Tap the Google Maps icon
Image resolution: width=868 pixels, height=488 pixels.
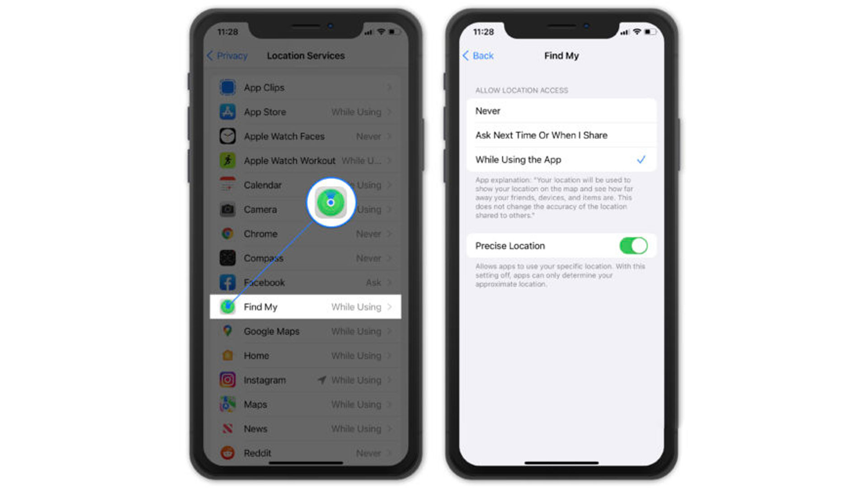click(x=229, y=331)
